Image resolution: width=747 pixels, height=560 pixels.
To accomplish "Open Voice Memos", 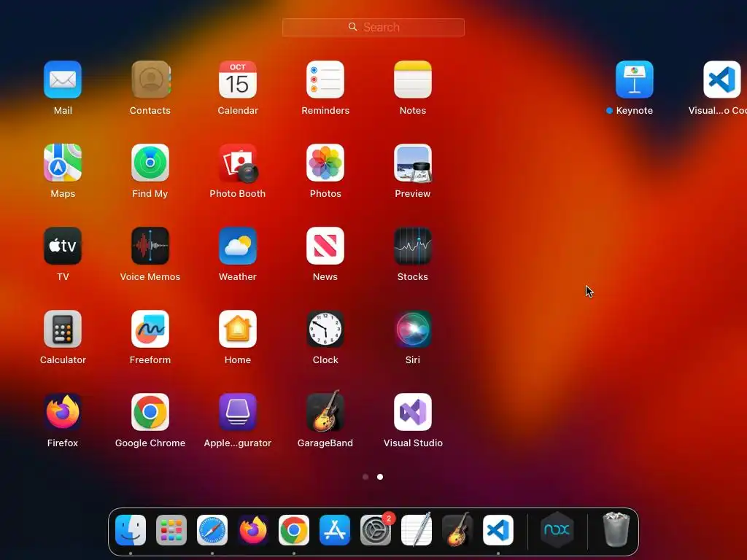I will click(150, 246).
